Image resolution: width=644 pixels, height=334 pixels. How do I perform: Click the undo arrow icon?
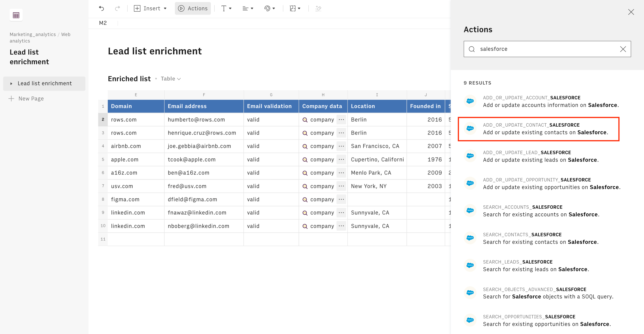[x=101, y=8]
